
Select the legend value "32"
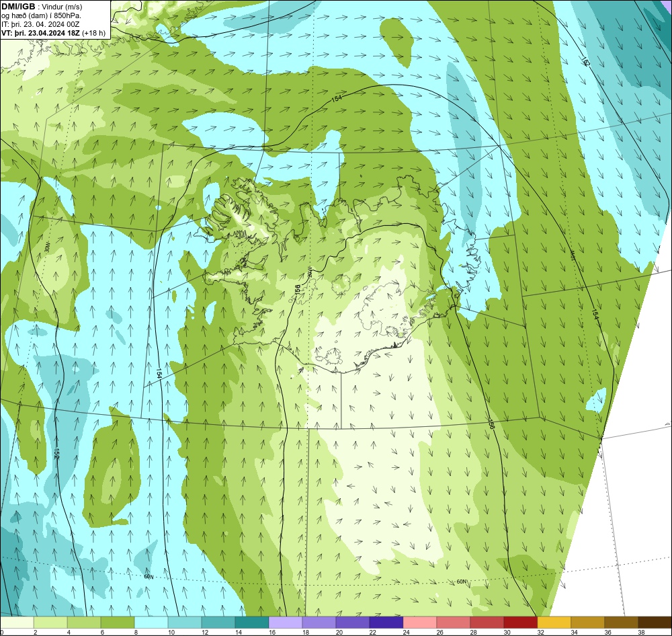point(540,632)
